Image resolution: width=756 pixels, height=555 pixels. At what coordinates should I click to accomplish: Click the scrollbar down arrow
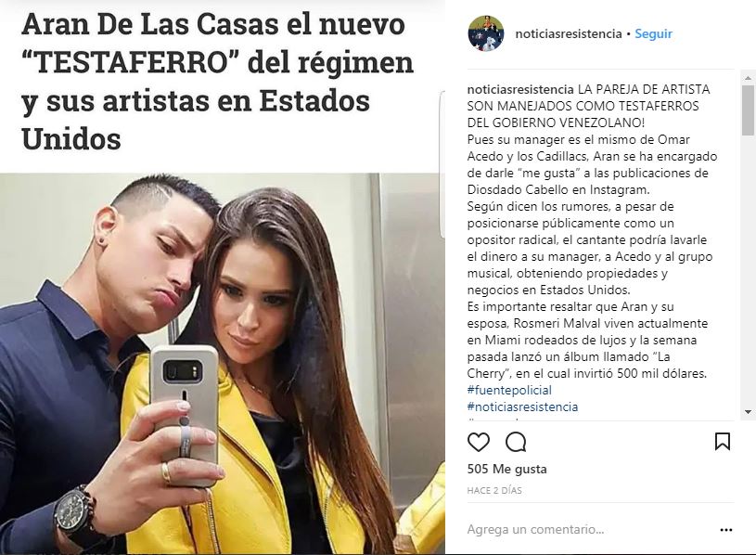coord(748,412)
